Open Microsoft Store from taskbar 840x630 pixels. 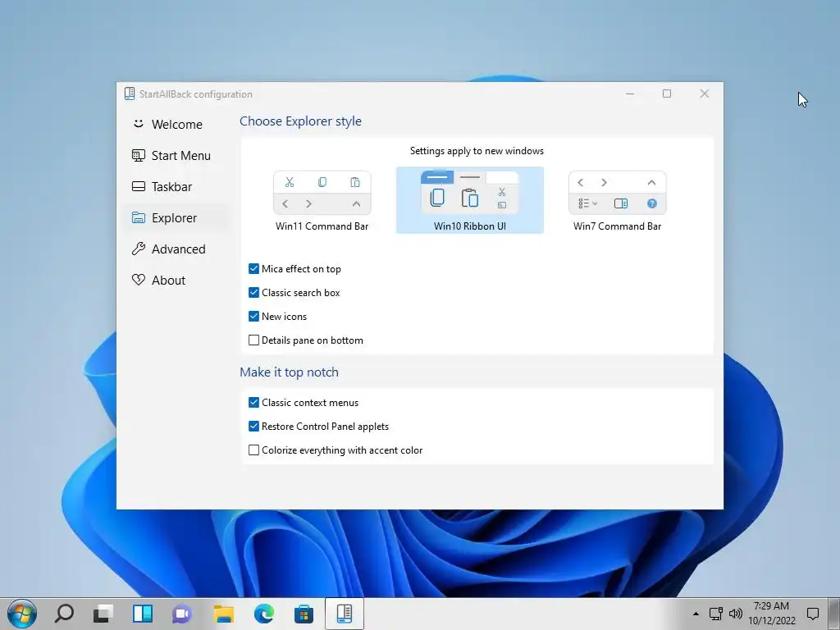pyautogui.click(x=304, y=614)
